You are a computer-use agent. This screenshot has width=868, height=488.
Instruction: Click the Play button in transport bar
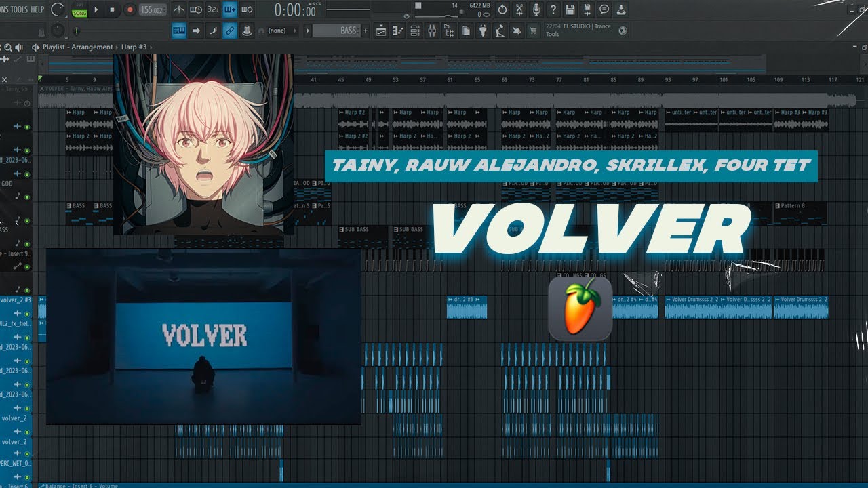tap(96, 9)
